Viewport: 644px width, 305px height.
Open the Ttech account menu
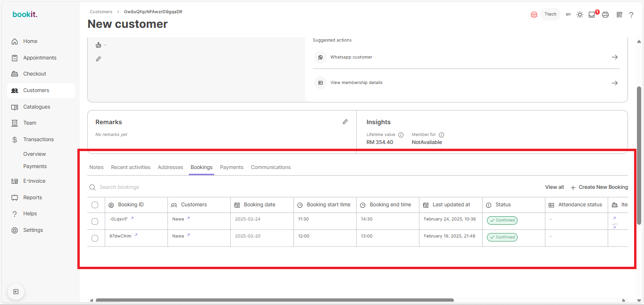pyautogui.click(x=550, y=15)
